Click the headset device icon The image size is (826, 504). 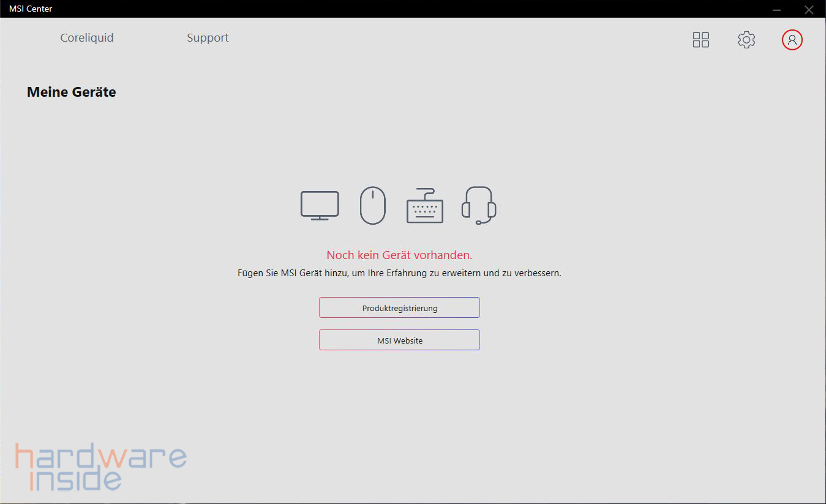(479, 205)
